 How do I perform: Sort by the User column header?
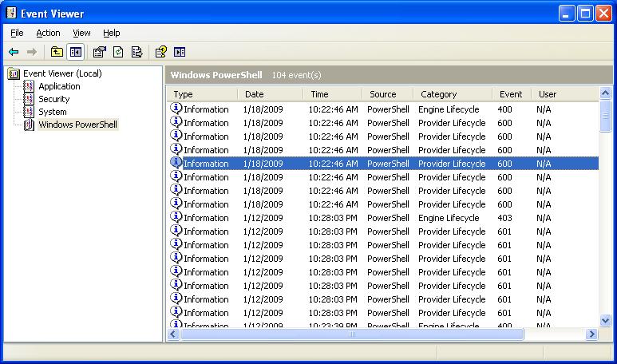coord(565,94)
